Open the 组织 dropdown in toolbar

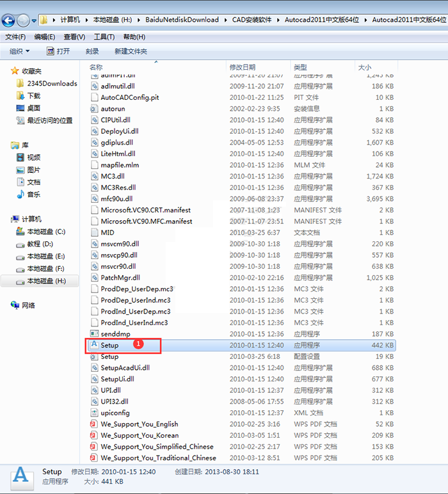(19, 51)
